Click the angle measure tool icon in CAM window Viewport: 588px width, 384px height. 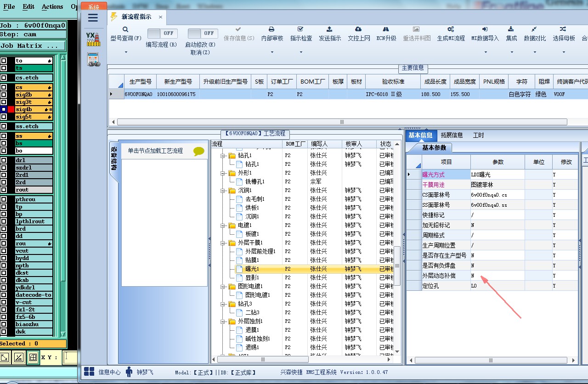coord(19,357)
